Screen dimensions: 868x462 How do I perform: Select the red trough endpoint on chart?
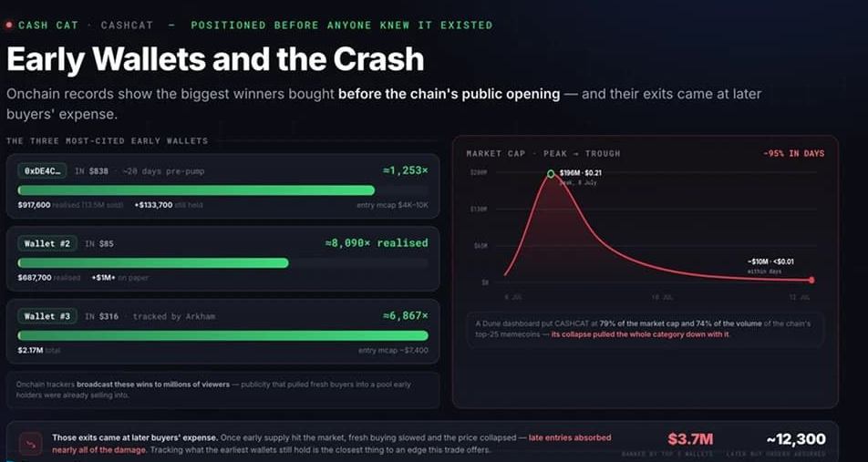[811, 281]
